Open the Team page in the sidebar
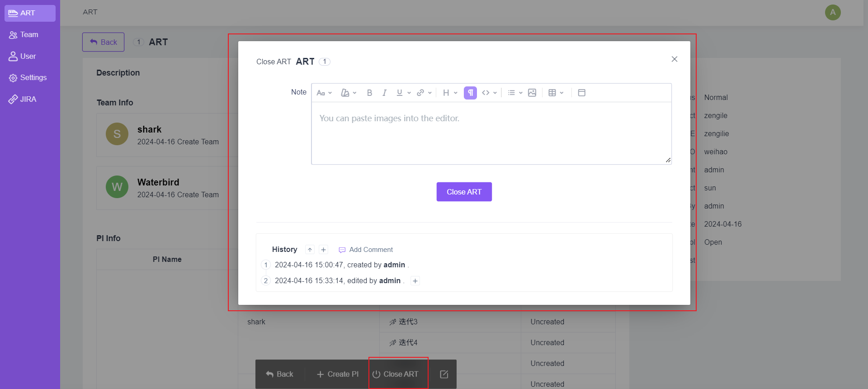Screen dimensions: 868x389 click(x=29, y=35)
